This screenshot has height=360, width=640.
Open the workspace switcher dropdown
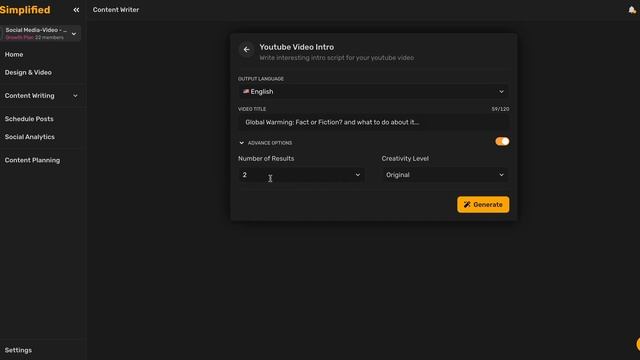(x=41, y=33)
